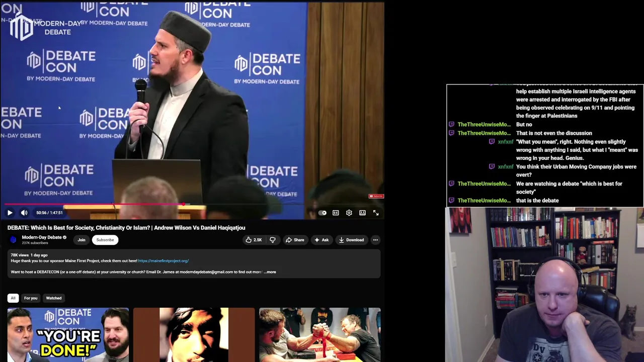Click chat message "That is not even the discussion"
Screen dimensions: 644x362
pos(554,133)
